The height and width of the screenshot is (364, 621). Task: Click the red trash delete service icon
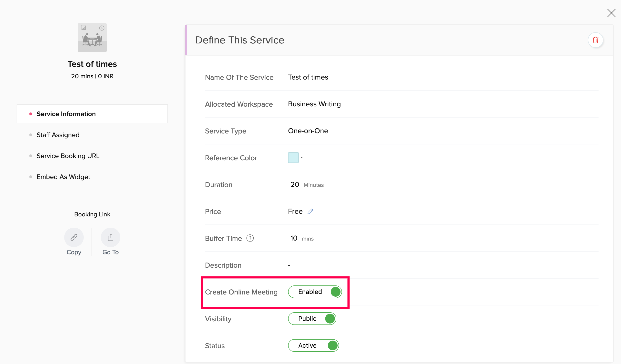pyautogui.click(x=595, y=40)
